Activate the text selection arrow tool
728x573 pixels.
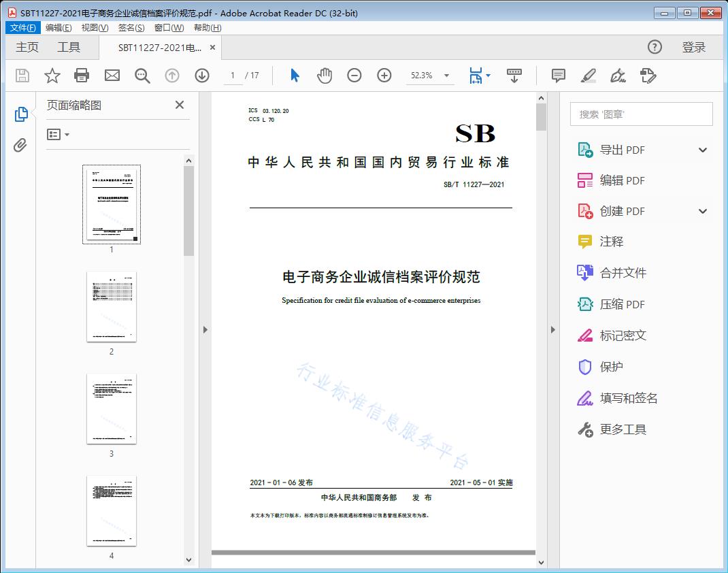(295, 76)
